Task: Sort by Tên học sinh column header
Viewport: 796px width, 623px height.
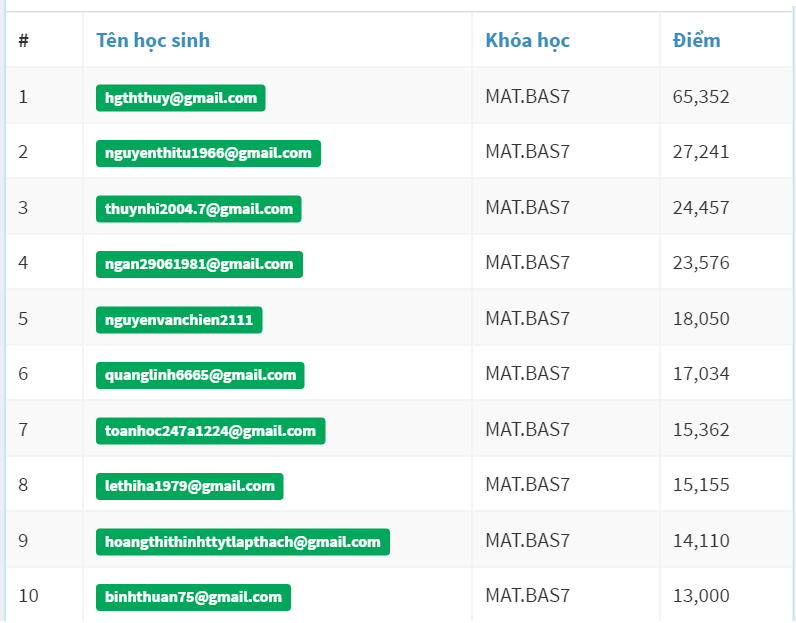Action: pyautogui.click(x=153, y=41)
